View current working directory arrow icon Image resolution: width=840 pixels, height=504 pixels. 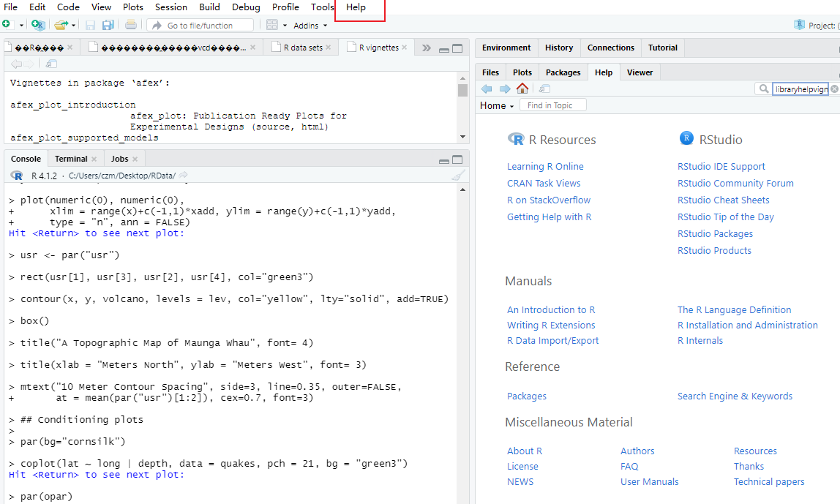pyautogui.click(x=183, y=175)
